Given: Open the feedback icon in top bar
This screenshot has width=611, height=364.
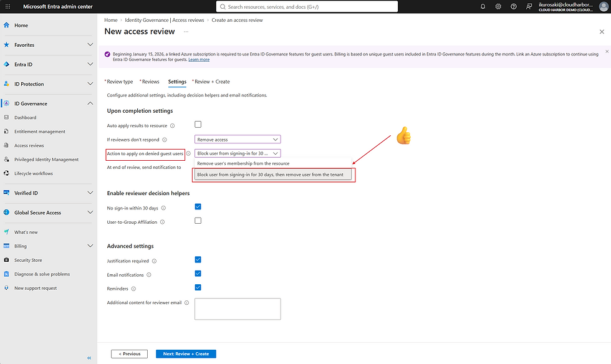Looking at the screenshot, I should [529, 7].
